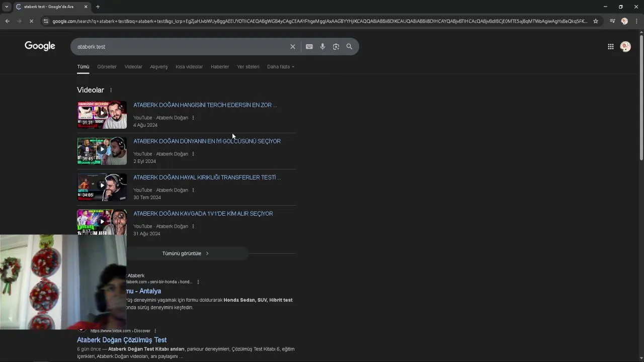Screen dimensions: 644x362
Task: Switch to Videolar tab
Action: pos(133,66)
